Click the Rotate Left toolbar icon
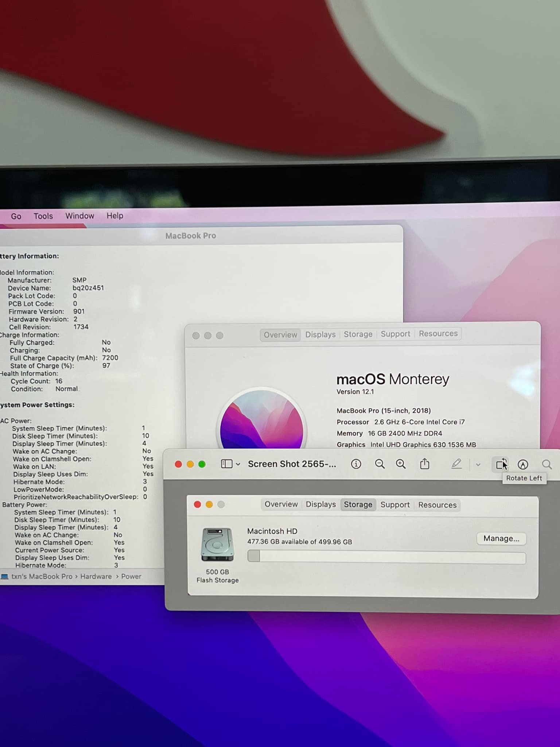 pos(501,464)
